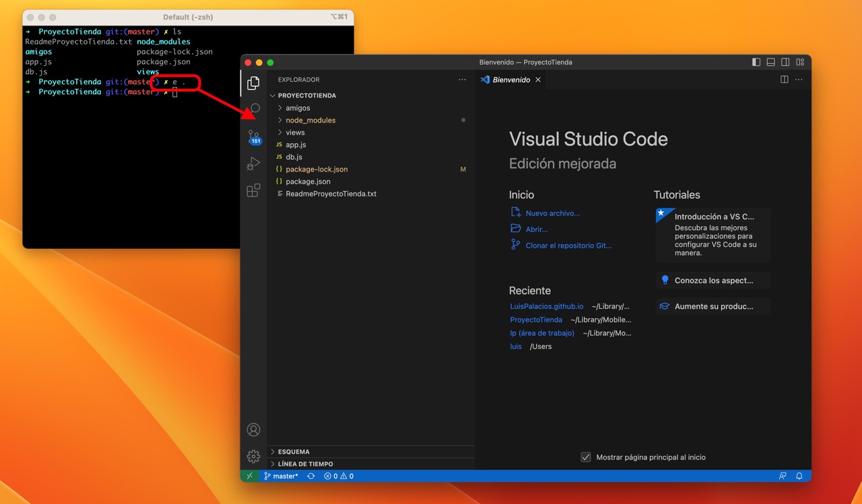Open ReadmeProyectoTienda.txt in the explorer
Screen dimensions: 862x504
[371, 194]
